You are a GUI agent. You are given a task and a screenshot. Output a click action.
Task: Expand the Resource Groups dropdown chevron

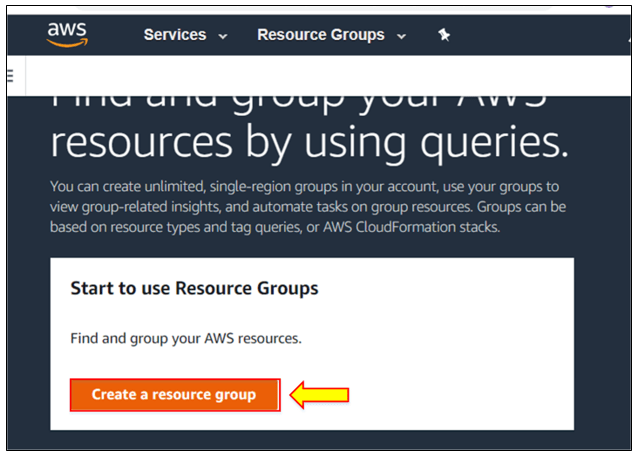coord(401,37)
